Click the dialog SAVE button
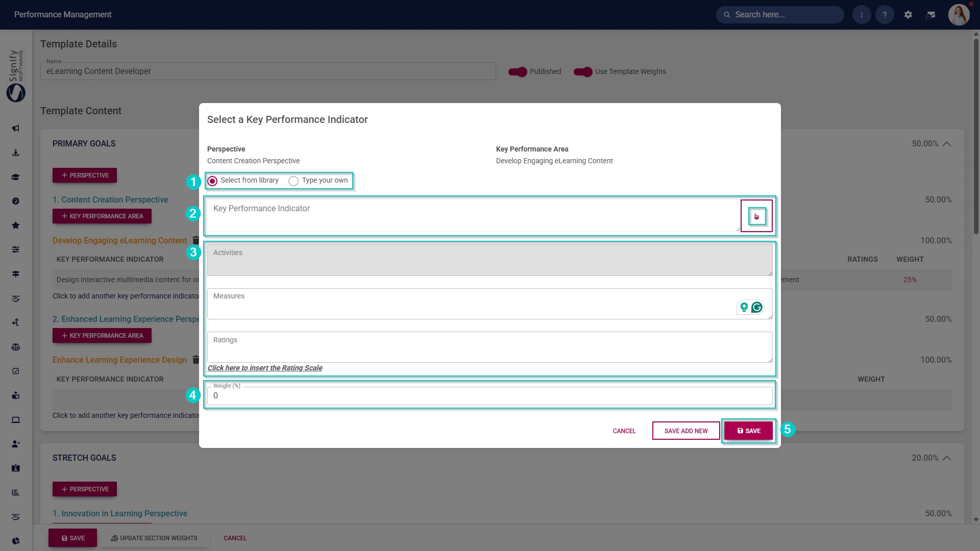Image resolution: width=980 pixels, height=551 pixels. click(x=748, y=431)
